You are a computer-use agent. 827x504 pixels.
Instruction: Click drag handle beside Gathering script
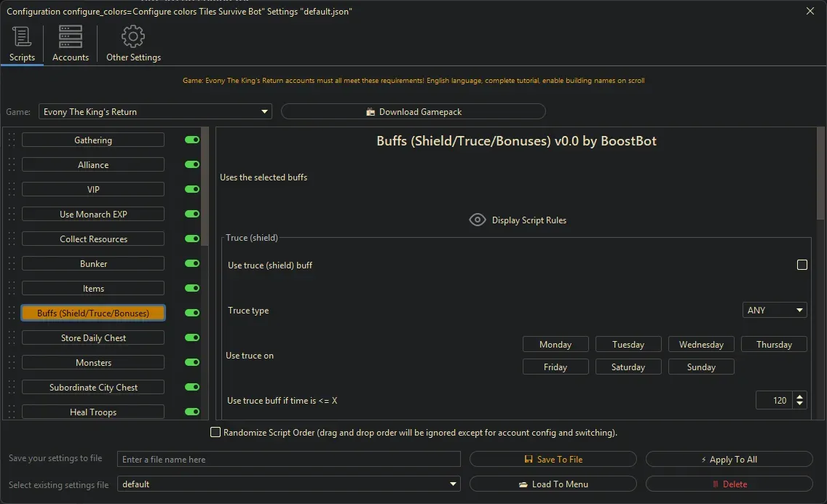(x=12, y=140)
